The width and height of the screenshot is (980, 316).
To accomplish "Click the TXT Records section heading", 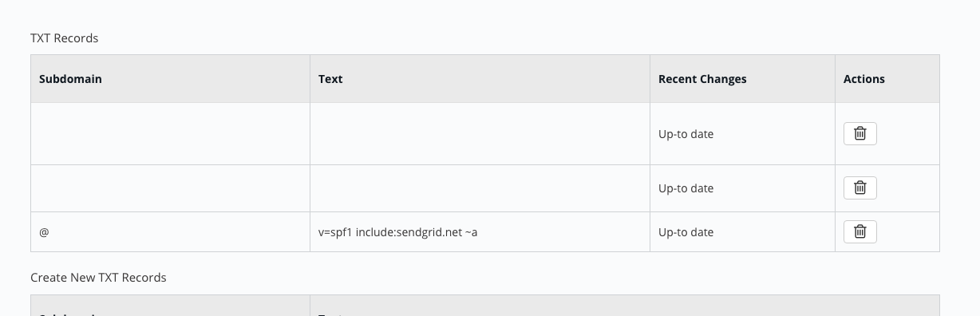I will tap(64, 38).
